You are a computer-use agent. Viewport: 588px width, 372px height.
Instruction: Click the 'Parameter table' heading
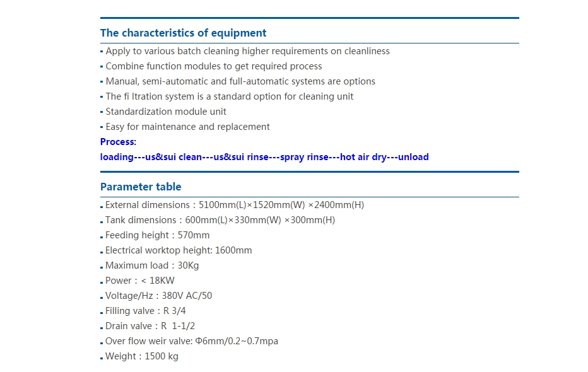[141, 187]
